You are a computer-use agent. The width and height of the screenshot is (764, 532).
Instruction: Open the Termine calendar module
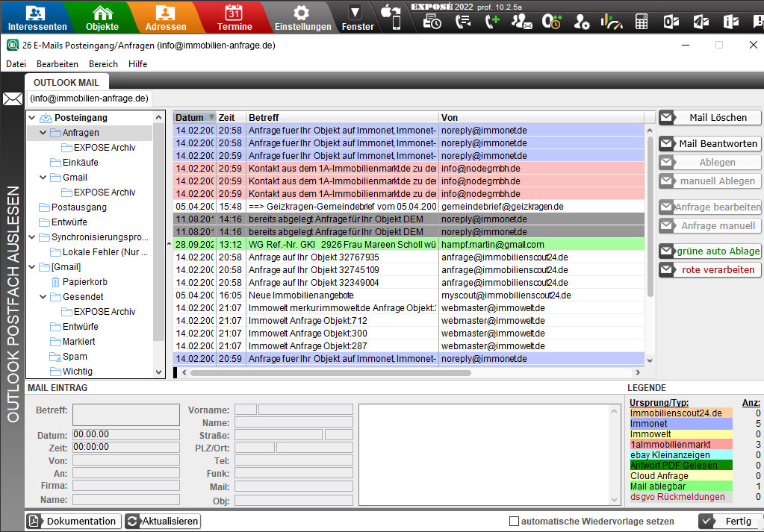[234, 17]
